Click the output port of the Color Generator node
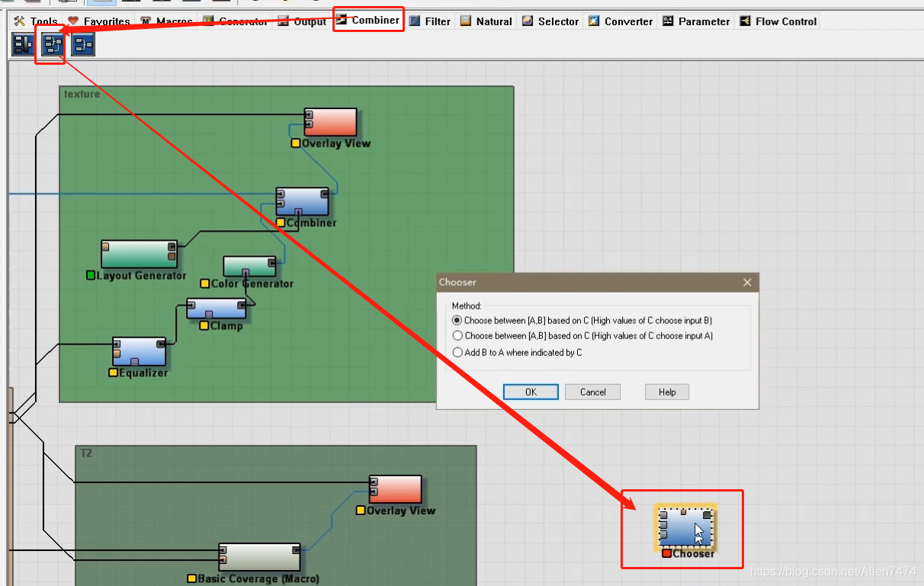This screenshot has height=586, width=924. pyautogui.click(x=271, y=264)
